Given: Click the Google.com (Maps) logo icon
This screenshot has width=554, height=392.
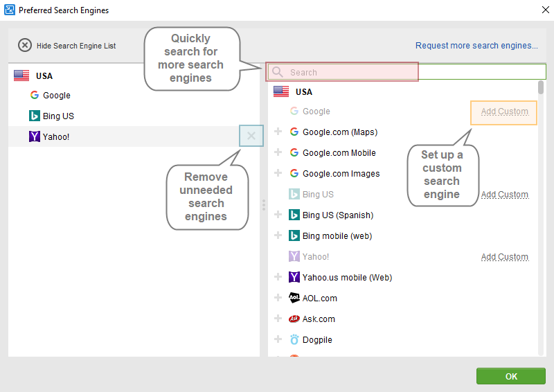Looking at the screenshot, I should 294,132.
